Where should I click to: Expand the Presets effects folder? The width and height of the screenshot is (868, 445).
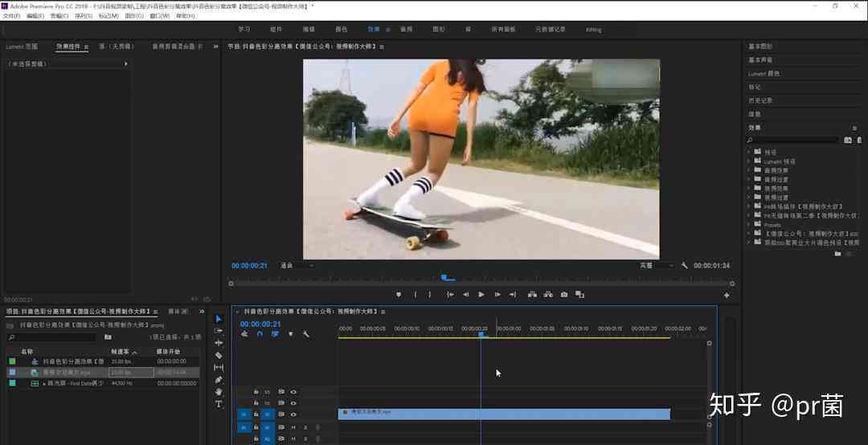point(749,224)
